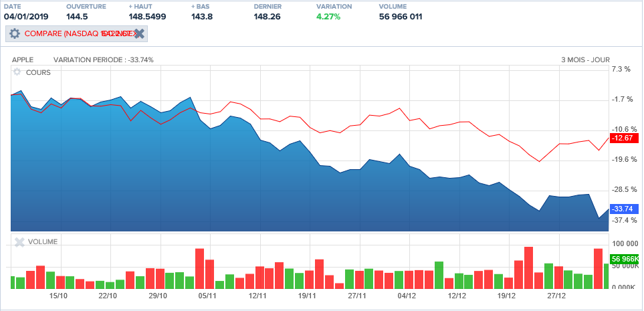Click the 12/11 date axis label

coord(257,296)
